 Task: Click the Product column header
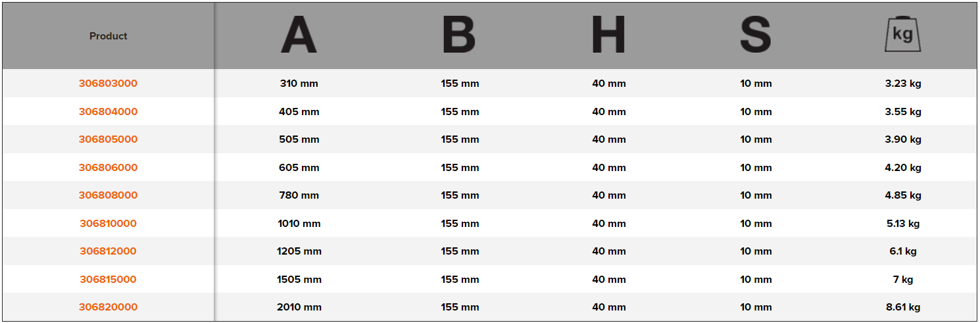(x=109, y=36)
